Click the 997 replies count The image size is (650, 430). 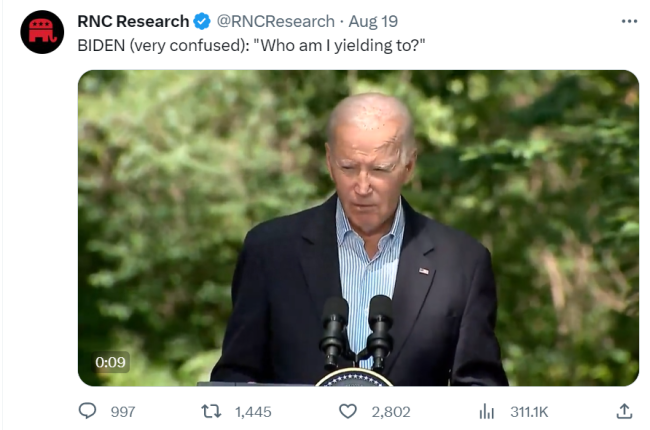tap(123, 411)
